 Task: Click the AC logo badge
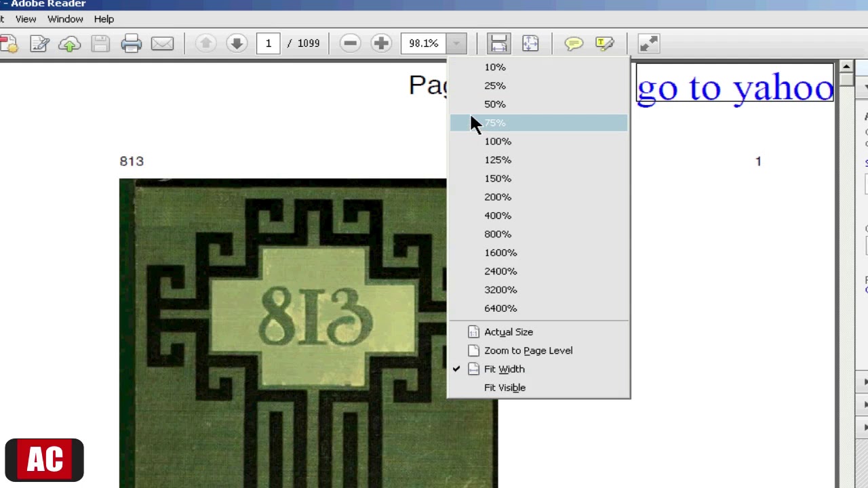(44, 460)
